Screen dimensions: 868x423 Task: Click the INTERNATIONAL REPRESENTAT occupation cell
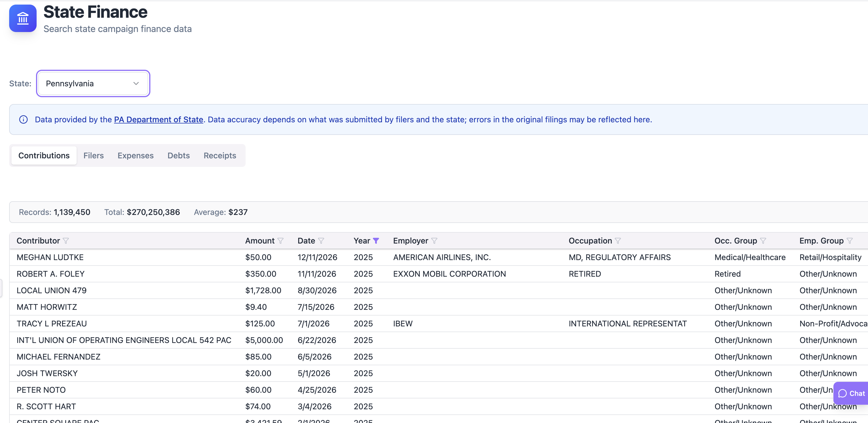(627, 324)
